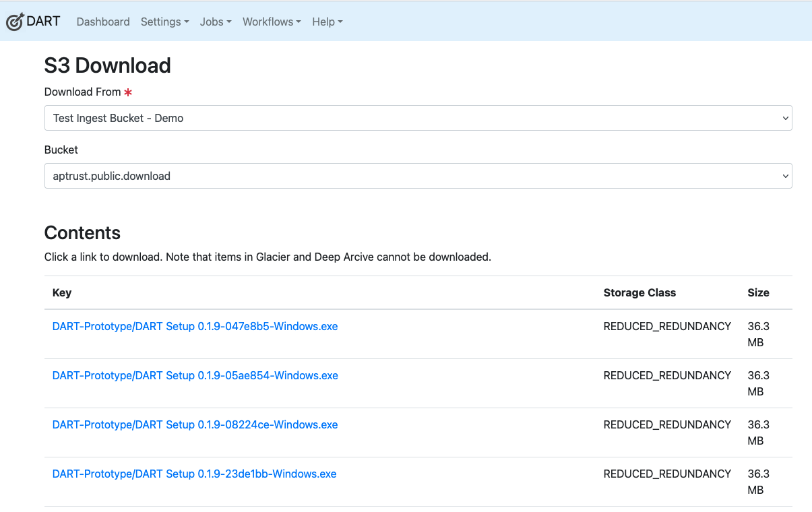Image resolution: width=812 pixels, height=512 pixels.
Task: Navigate to the Dashboard
Action: tap(102, 22)
